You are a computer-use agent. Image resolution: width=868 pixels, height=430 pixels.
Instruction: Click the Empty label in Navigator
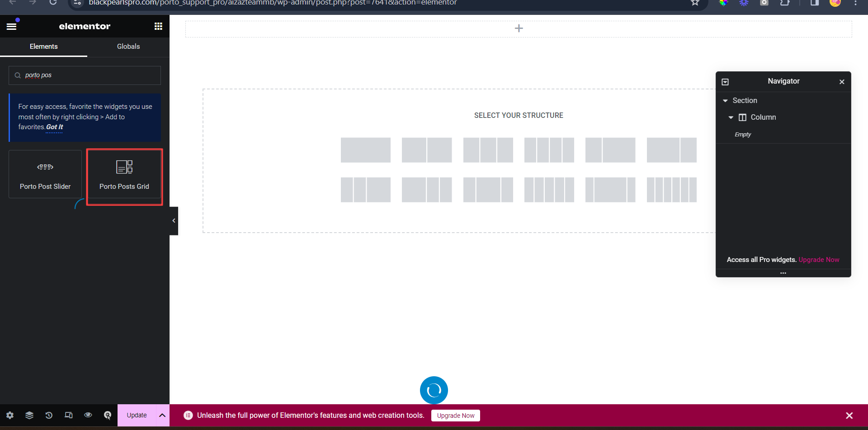click(743, 135)
